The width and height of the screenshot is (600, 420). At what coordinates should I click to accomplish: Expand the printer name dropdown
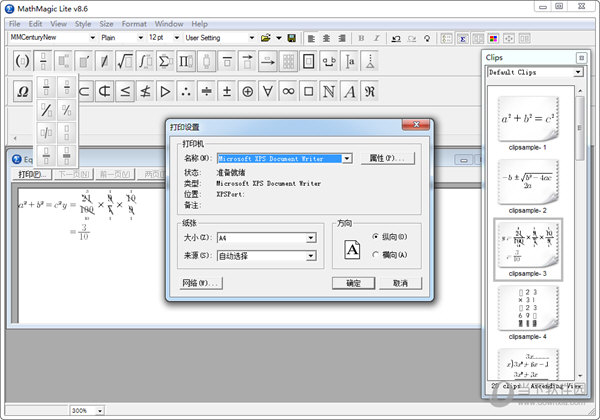tap(347, 158)
